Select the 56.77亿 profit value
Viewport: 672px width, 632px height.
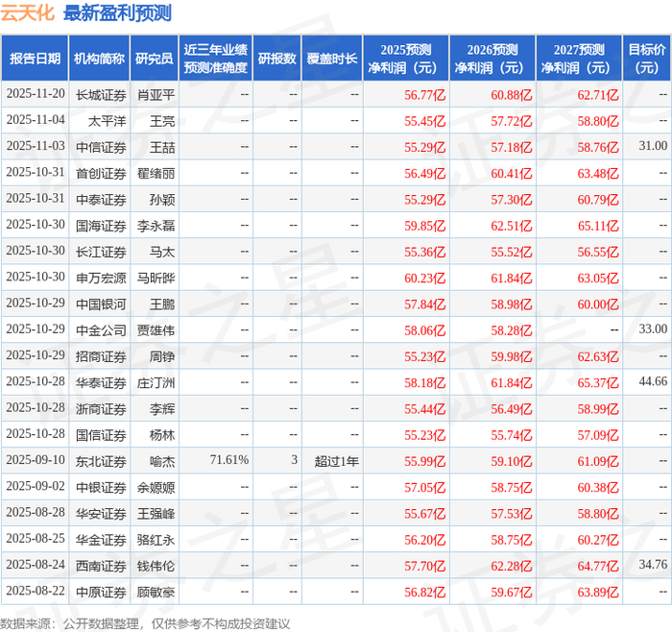click(x=424, y=95)
